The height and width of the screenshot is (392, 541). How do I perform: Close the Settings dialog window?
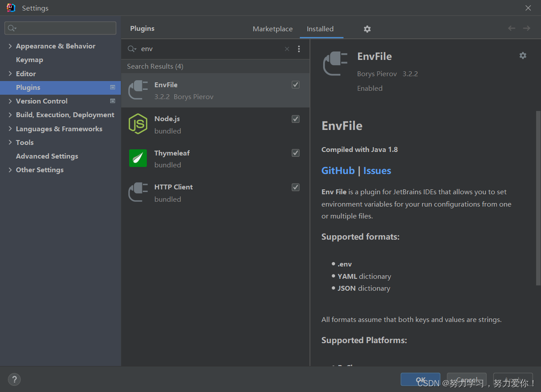[x=528, y=8]
